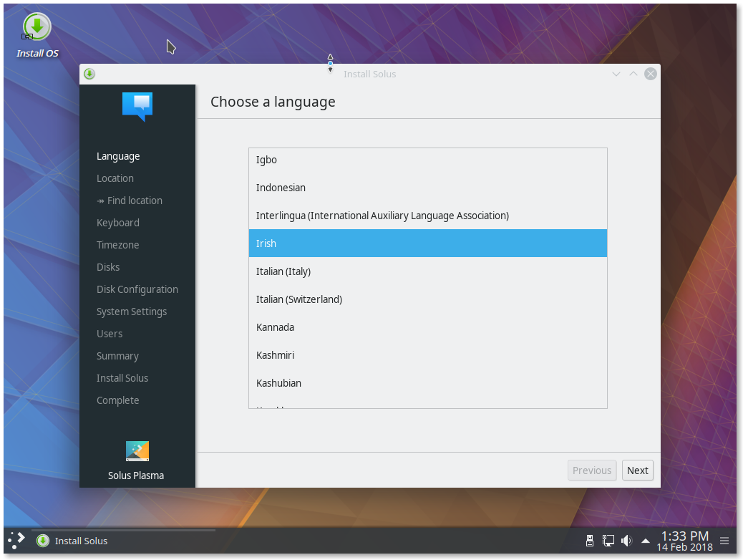Expand hidden system tray icons arrow
The width and height of the screenshot is (743, 560).
click(646, 541)
